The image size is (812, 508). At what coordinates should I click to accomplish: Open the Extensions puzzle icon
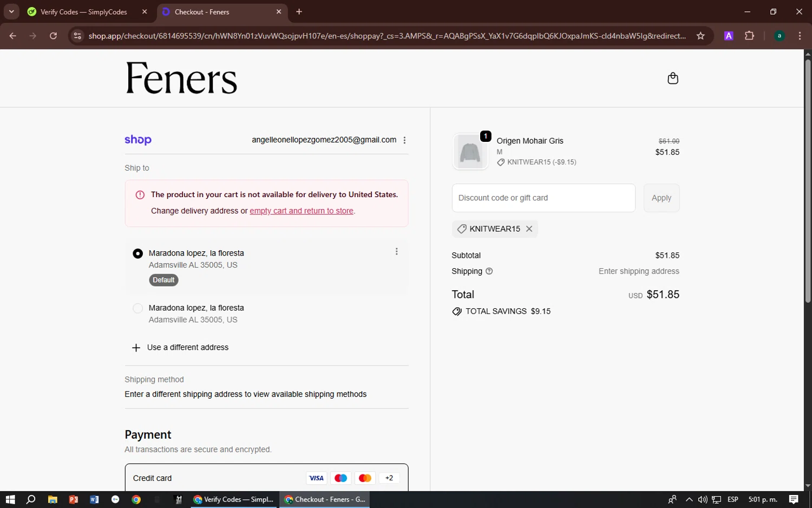point(749,36)
